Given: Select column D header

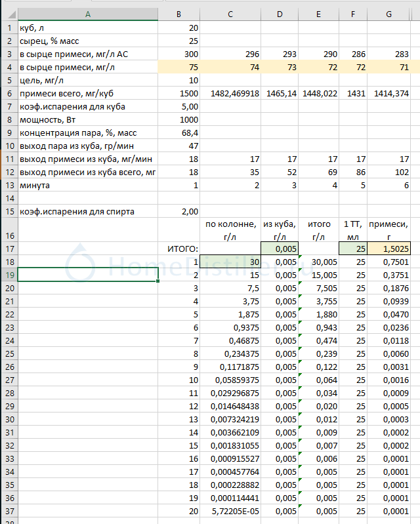Looking at the screenshot, I should pyautogui.click(x=280, y=14).
